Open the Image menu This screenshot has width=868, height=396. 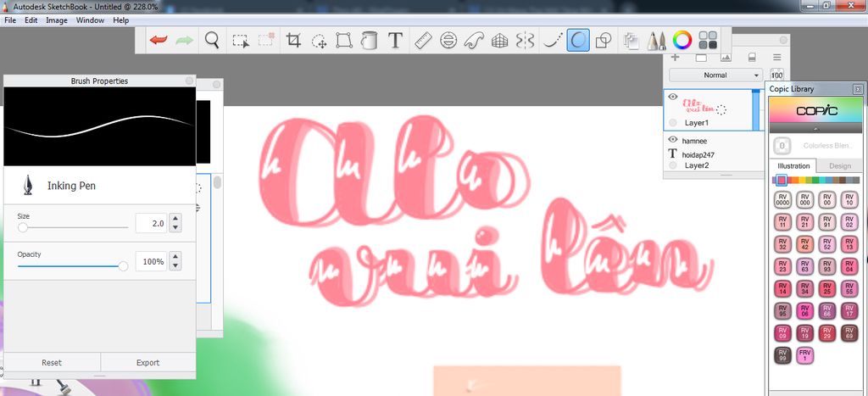[x=57, y=20]
